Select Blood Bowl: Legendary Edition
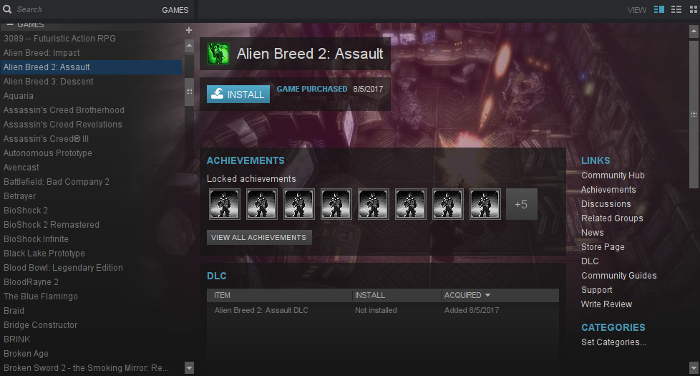This screenshot has width=700, height=376. (x=92, y=267)
